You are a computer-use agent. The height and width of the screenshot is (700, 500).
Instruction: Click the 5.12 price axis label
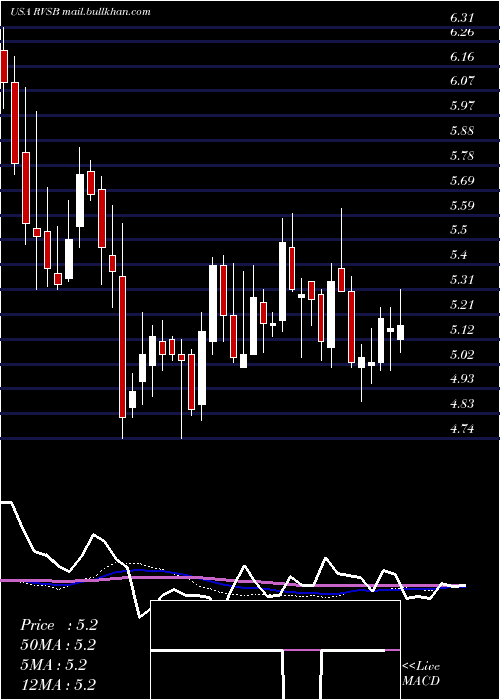[x=462, y=330]
